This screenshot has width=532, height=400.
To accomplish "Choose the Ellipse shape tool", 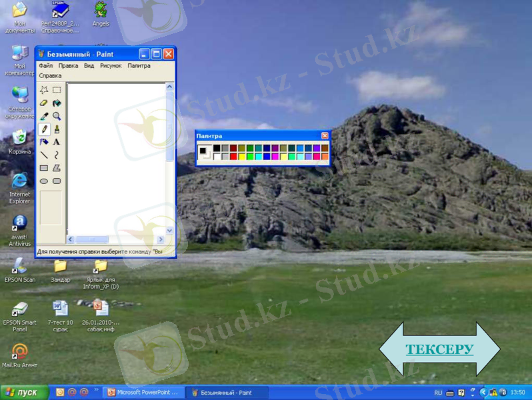I will [44, 181].
